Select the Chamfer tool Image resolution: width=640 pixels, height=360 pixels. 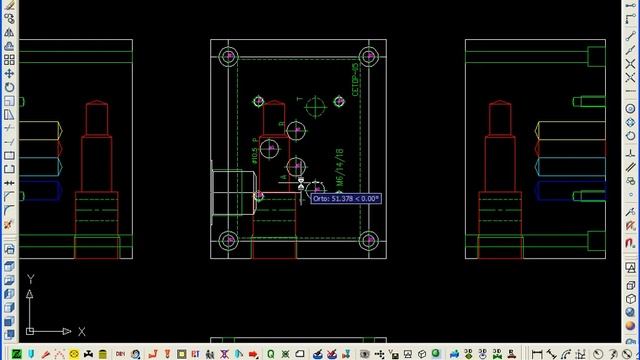9,197
